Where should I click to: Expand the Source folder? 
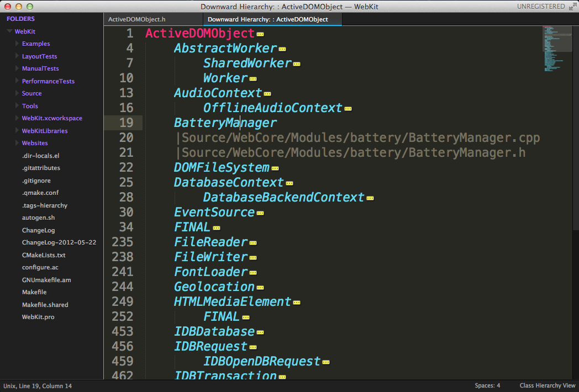coord(17,93)
